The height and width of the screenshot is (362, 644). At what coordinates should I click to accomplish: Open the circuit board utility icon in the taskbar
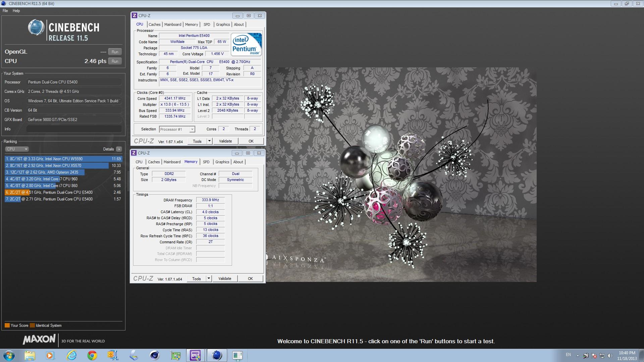(175, 355)
